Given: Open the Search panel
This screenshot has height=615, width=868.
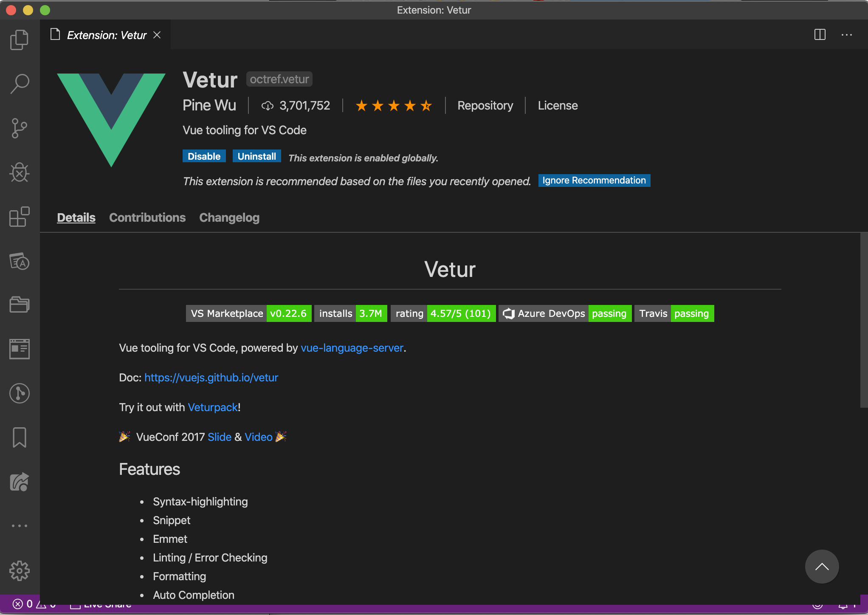Looking at the screenshot, I should [x=20, y=84].
